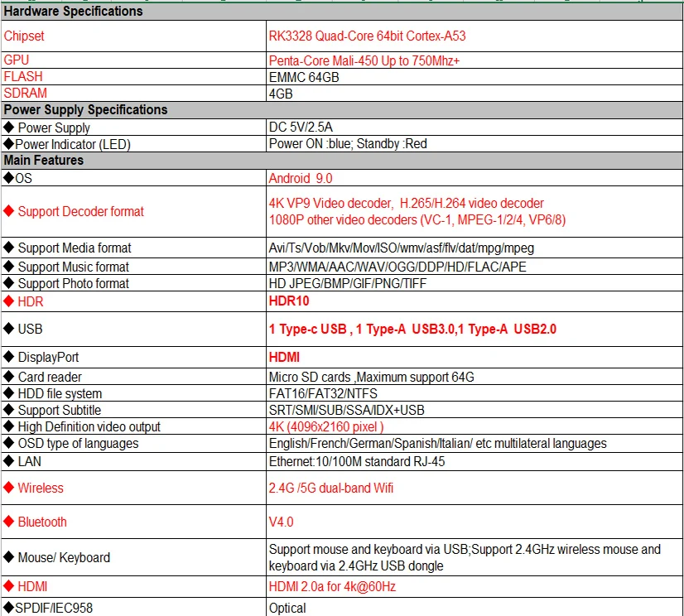This screenshot has width=684, height=616.
Task: Click the 'SDRAM' label cell
Action: [x=133, y=93]
